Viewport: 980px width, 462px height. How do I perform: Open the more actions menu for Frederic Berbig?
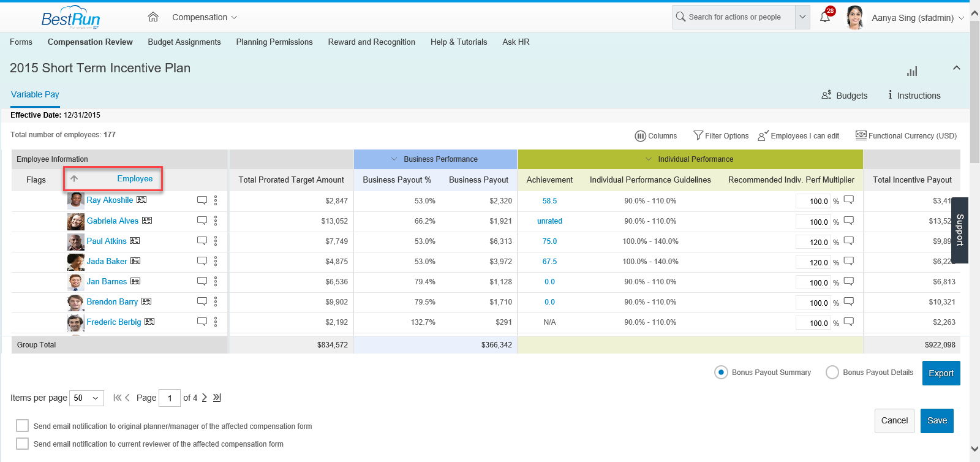(216, 322)
